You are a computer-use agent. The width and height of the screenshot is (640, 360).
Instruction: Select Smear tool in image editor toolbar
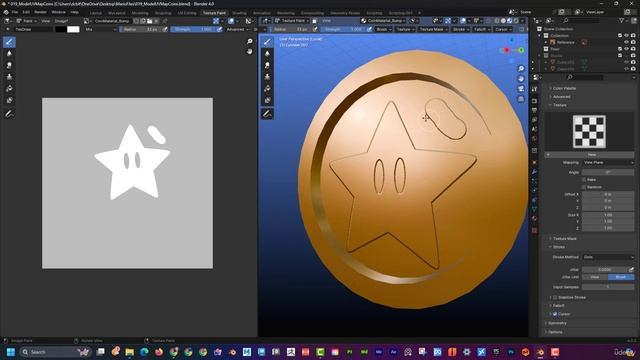tap(9, 65)
